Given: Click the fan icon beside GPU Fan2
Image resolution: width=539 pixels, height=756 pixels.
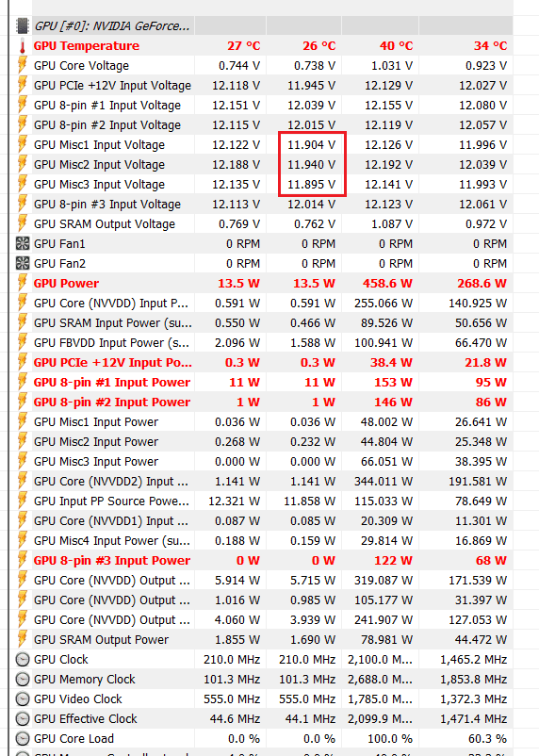Looking at the screenshot, I should click(23, 263).
